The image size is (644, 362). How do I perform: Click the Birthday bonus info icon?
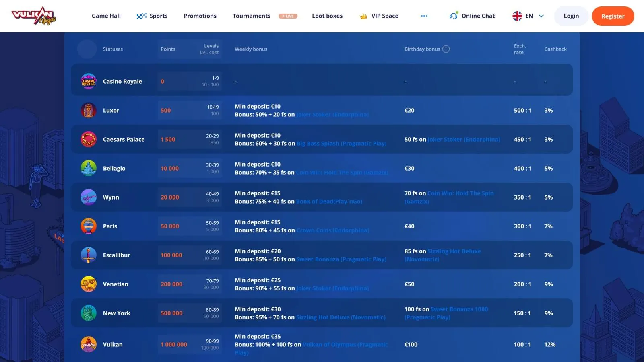click(x=446, y=49)
